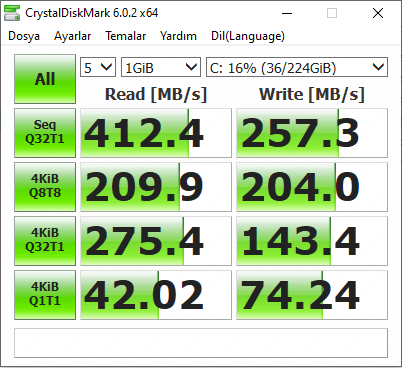Minimize the CrystalDiskMark window
The image size is (402, 368).
[287, 13]
